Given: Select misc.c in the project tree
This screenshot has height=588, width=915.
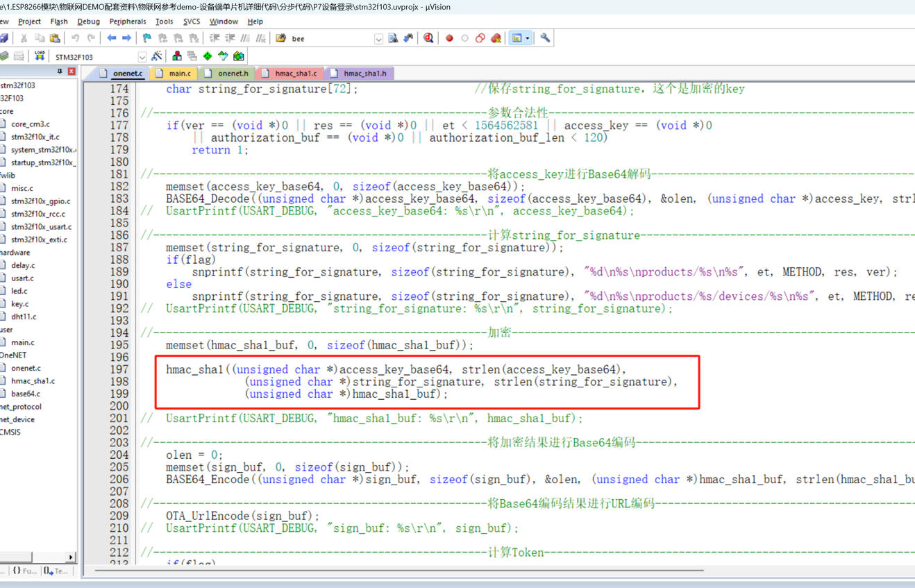Looking at the screenshot, I should (x=22, y=188).
